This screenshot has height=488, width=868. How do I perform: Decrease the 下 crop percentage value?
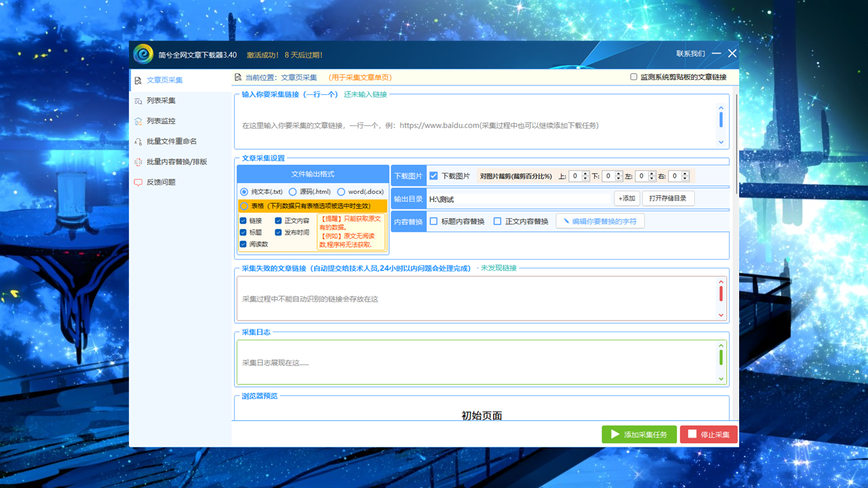[619, 178]
